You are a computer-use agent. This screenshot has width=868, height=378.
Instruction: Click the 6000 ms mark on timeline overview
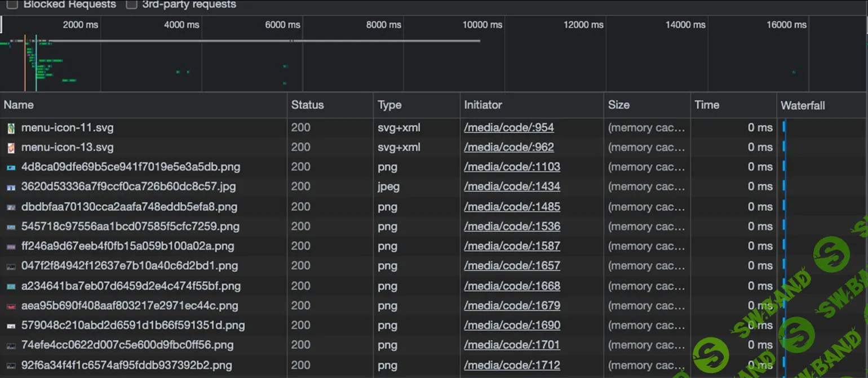coord(282,25)
